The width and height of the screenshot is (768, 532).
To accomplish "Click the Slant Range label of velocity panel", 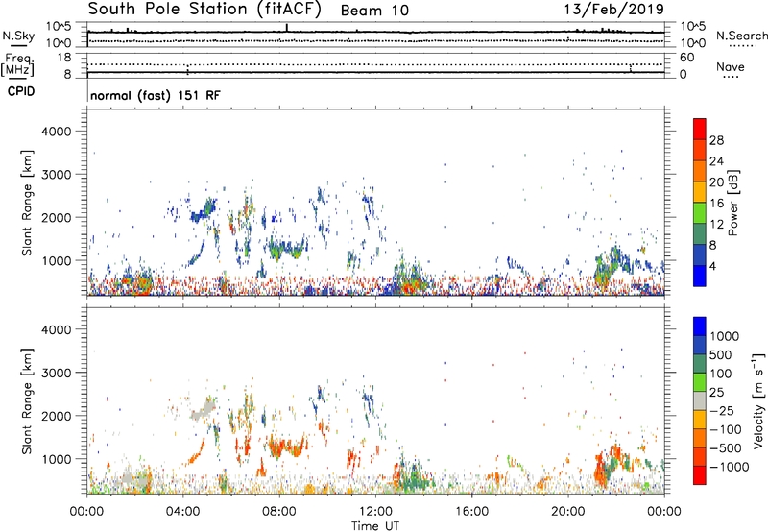I will pyautogui.click(x=27, y=401).
